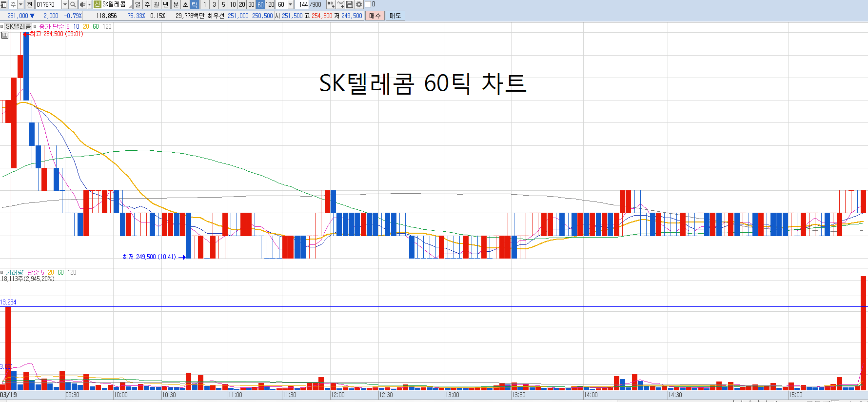Click the 03/19 date label on axis

8,395
